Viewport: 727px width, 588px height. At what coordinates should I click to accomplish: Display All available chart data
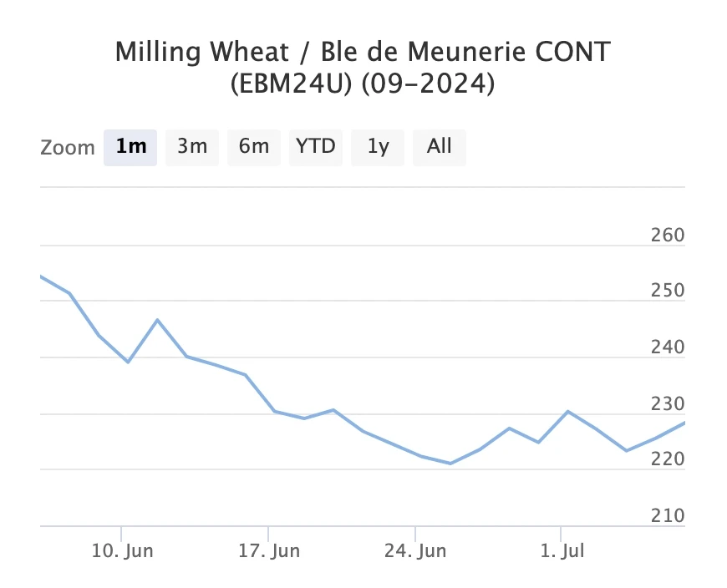[x=440, y=147]
